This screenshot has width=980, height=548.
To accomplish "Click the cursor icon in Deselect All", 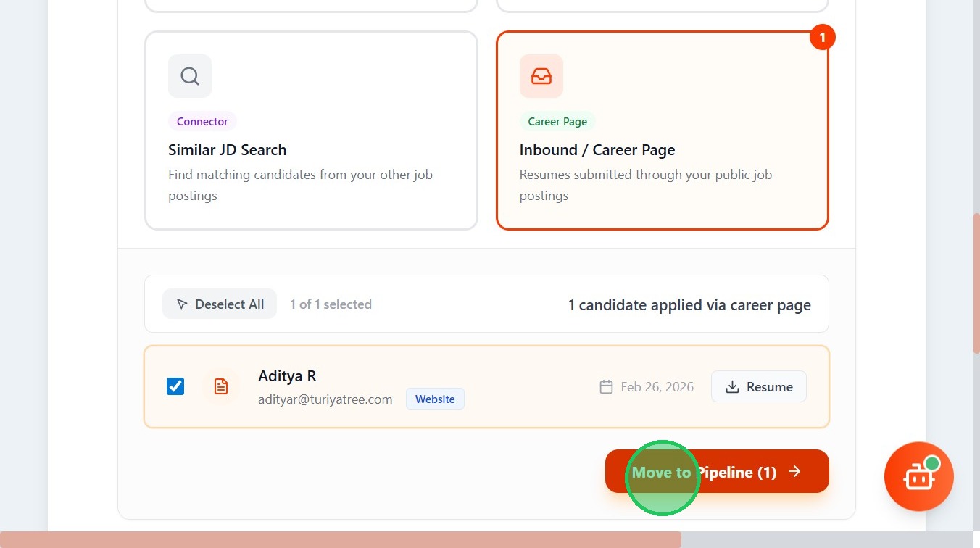I will coord(182,304).
